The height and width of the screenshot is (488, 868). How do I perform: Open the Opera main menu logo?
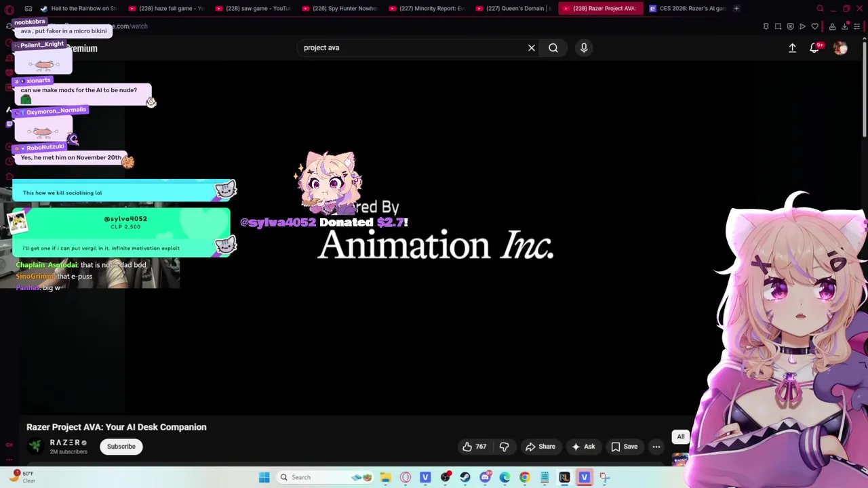9,9
